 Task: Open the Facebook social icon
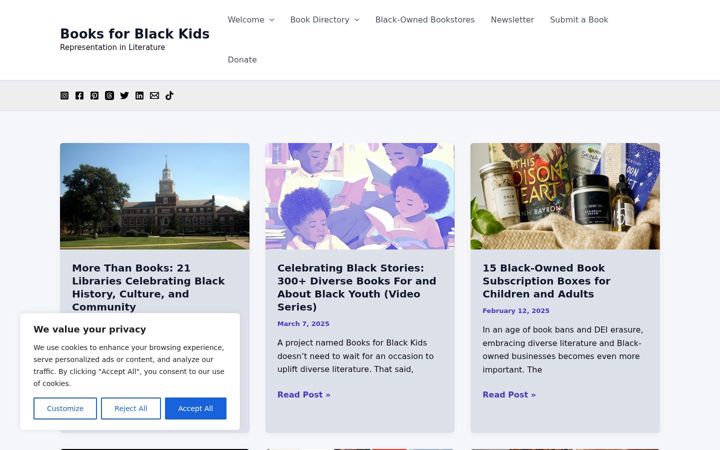point(79,96)
